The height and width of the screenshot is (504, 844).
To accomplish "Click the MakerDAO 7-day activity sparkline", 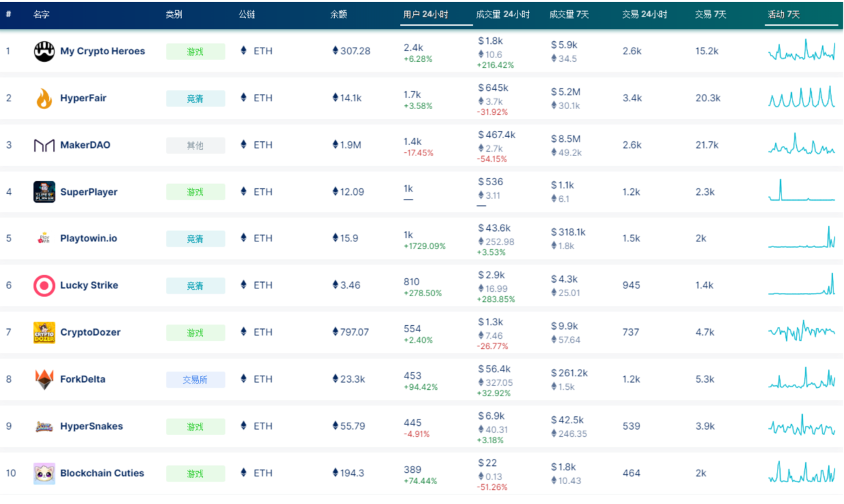I will pyautogui.click(x=801, y=144).
